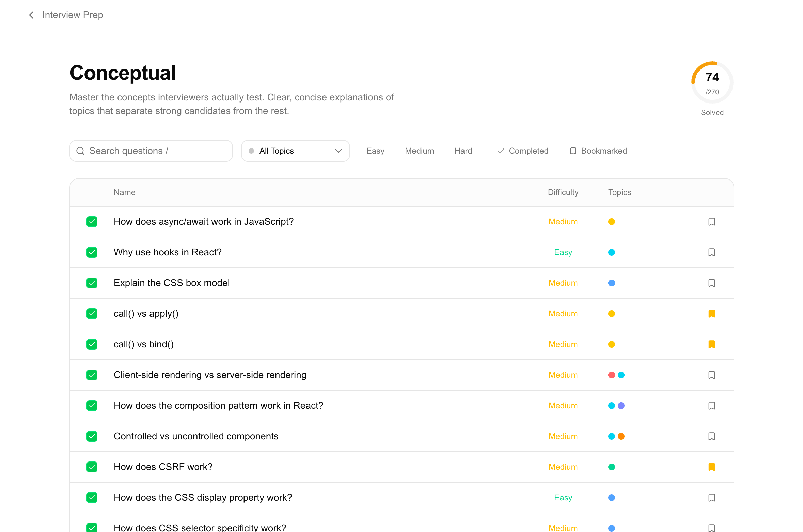Bookmark Client-side vs server-side rendering question
This screenshot has width=803, height=532.
tap(711, 375)
